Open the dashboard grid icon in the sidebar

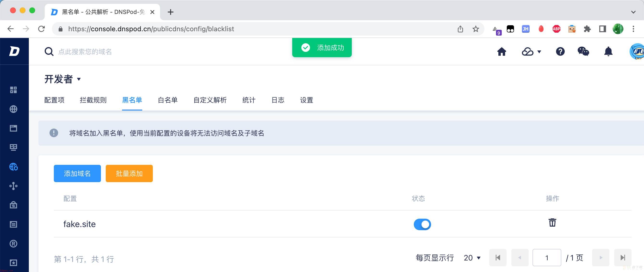click(x=13, y=90)
